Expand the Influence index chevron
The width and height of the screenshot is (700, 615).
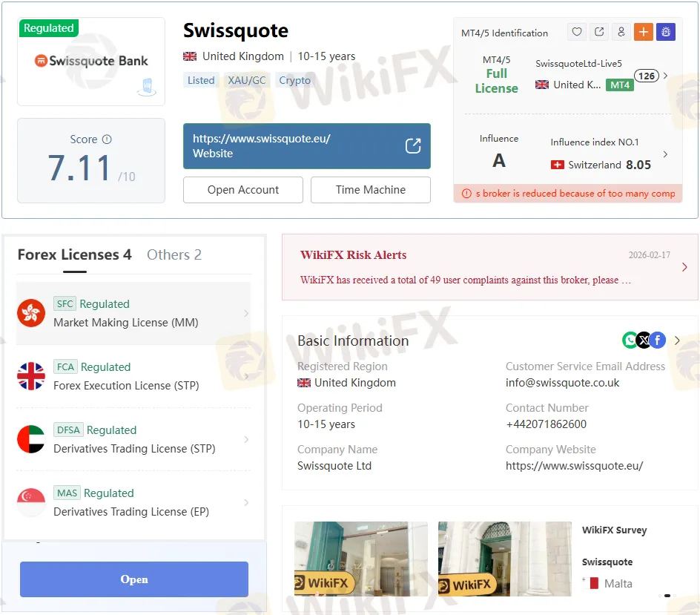coord(666,154)
